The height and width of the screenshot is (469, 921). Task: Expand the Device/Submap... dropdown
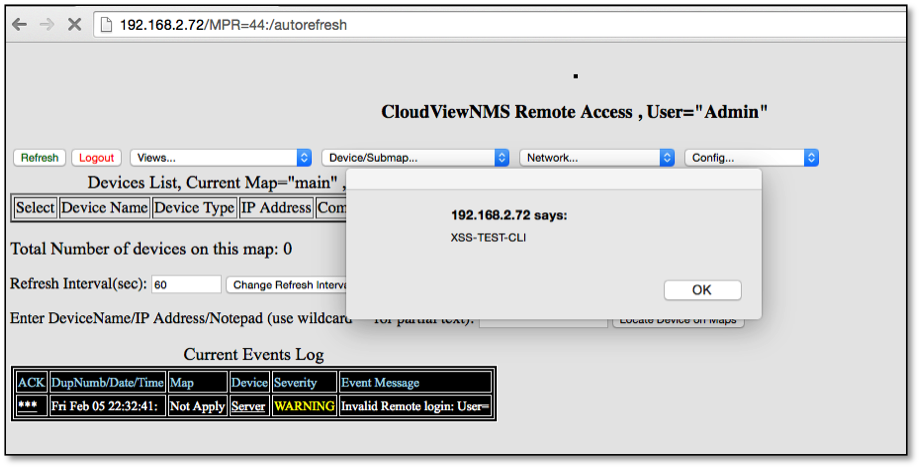[415, 158]
